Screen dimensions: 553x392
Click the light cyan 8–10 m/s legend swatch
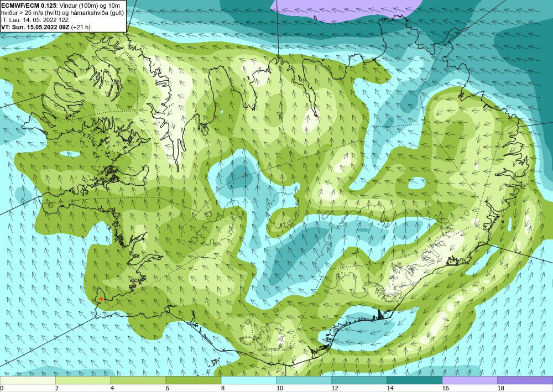pos(249,380)
